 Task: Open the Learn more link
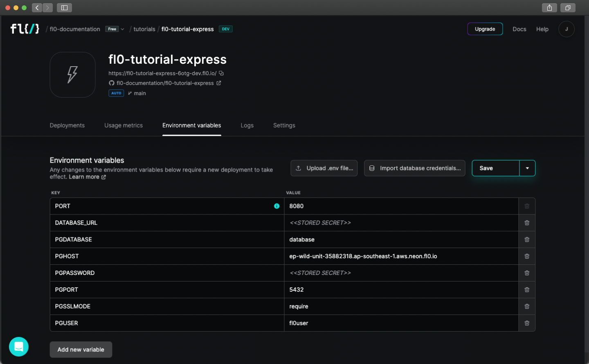[x=87, y=177]
